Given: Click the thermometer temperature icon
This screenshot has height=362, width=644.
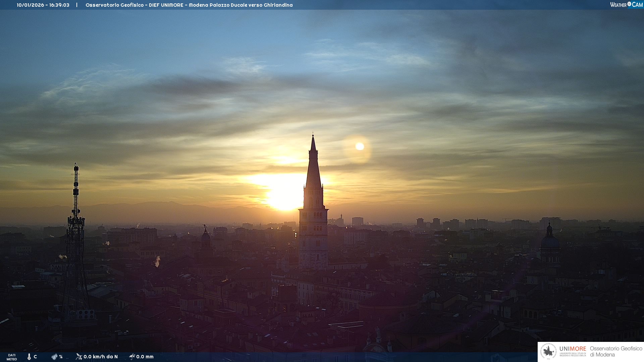Looking at the screenshot, I should pos(29,357).
